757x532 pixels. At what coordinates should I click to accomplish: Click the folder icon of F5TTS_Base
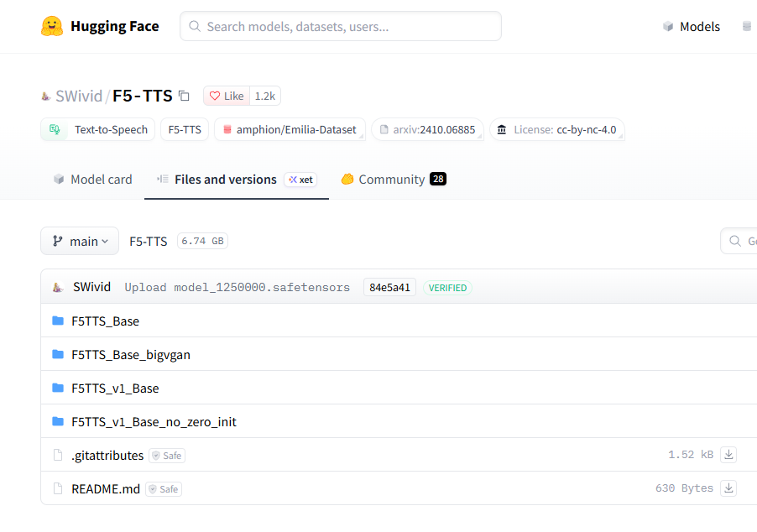(58, 321)
